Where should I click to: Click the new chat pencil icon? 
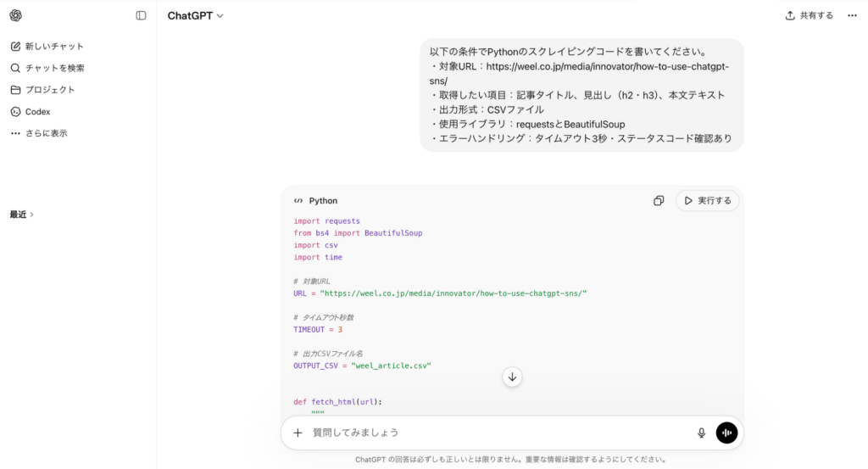15,47
